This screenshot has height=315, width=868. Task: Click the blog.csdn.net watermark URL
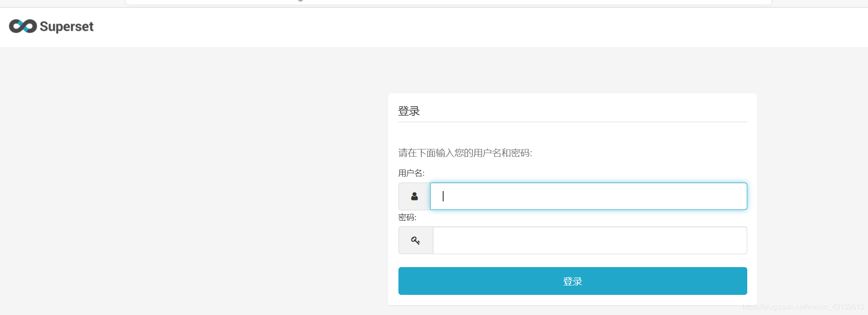[x=803, y=307]
